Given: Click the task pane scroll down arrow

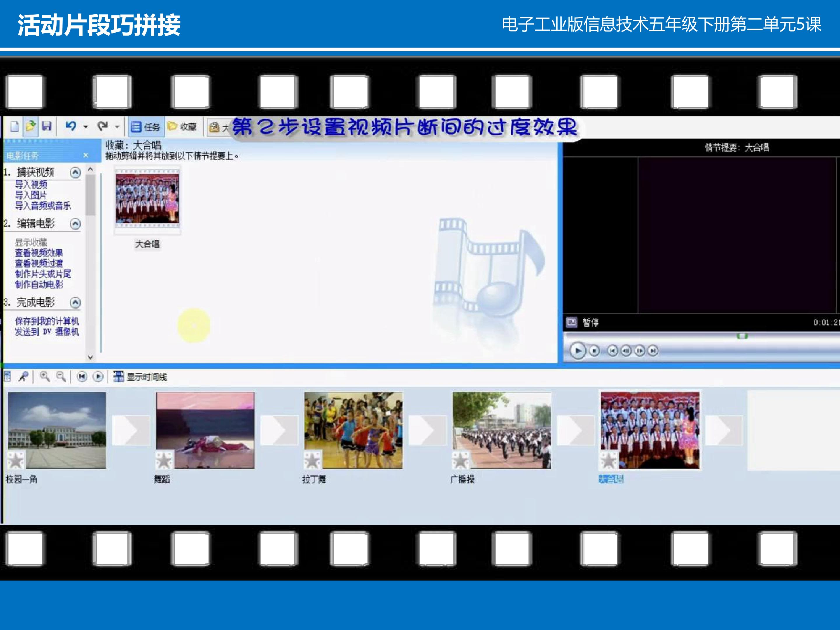Looking at the screenshot, I should [x=90, y=357].
